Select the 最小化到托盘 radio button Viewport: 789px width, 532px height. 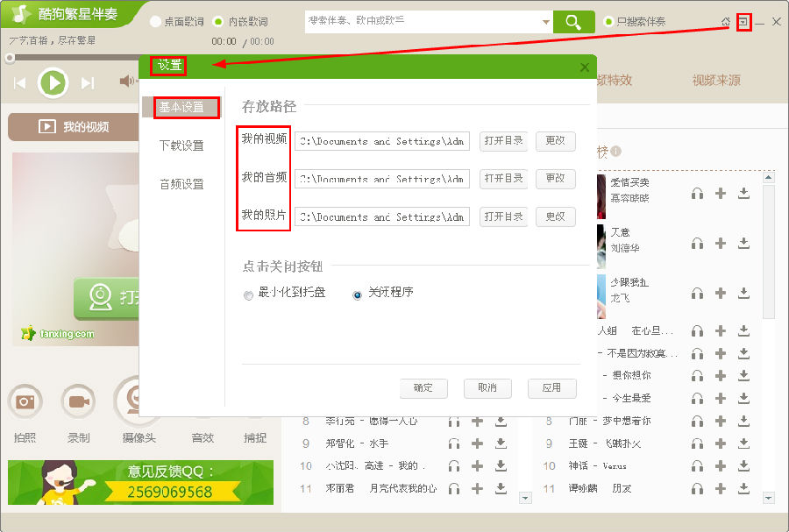tap(248, 294)
